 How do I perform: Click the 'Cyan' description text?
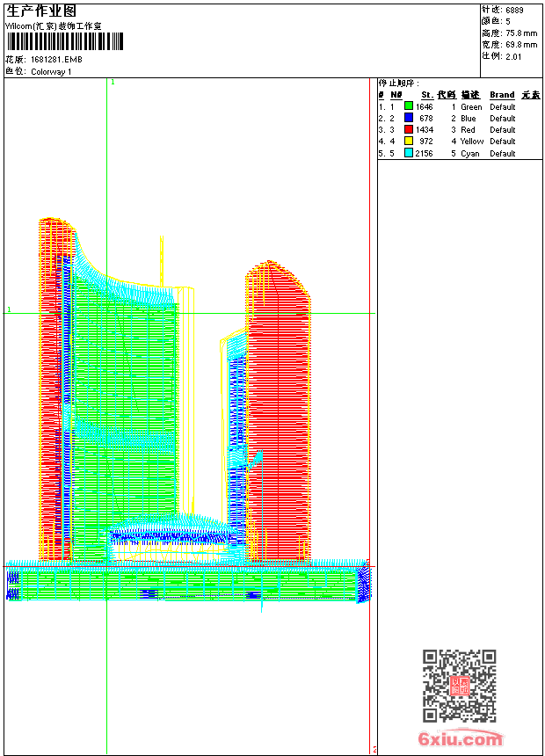[470, 153]
